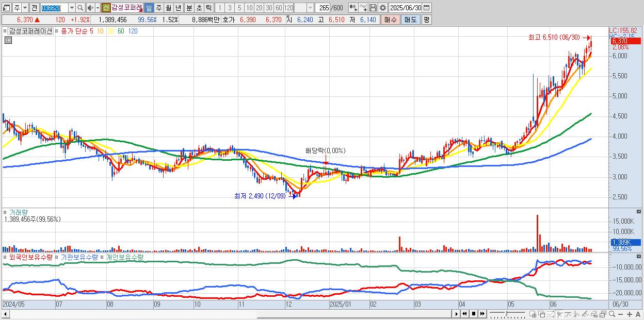Click the 감성코퍼레이션 chart title label
644x320 pixels.
30,31
